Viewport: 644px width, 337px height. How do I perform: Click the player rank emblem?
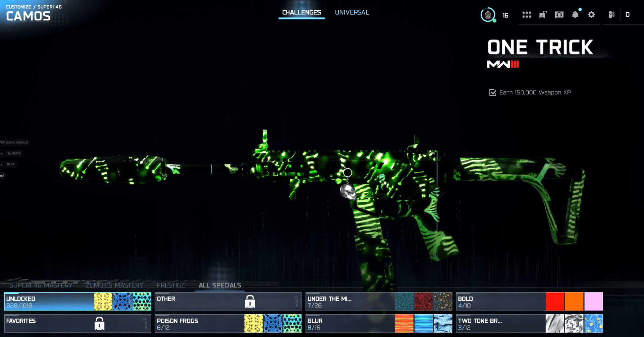(488, 15)
